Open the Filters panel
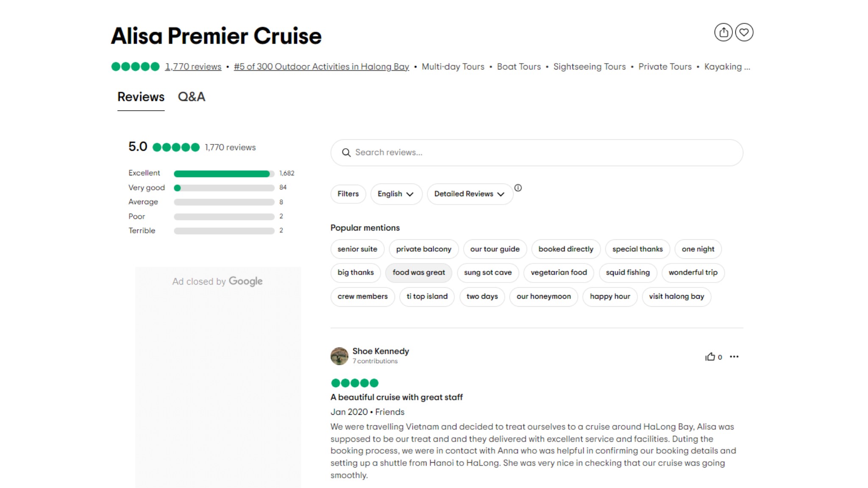This screenshot has width=868, height=488. tap(348, 194)
